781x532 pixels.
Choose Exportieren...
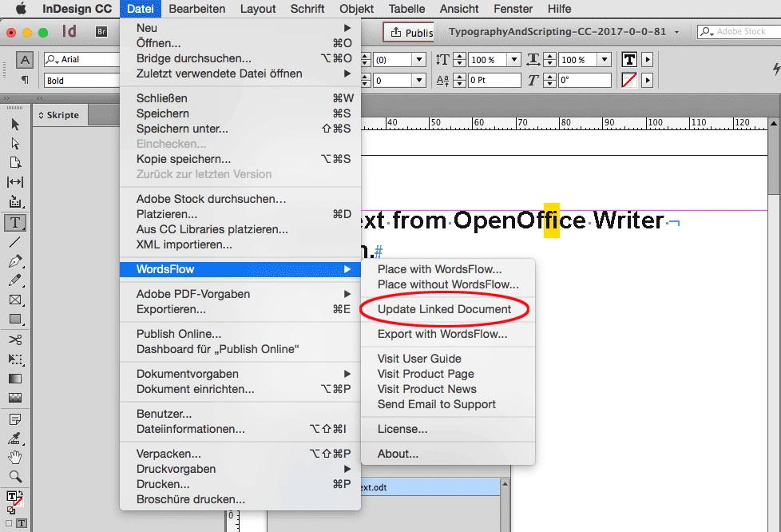click(x=240, y=309)
